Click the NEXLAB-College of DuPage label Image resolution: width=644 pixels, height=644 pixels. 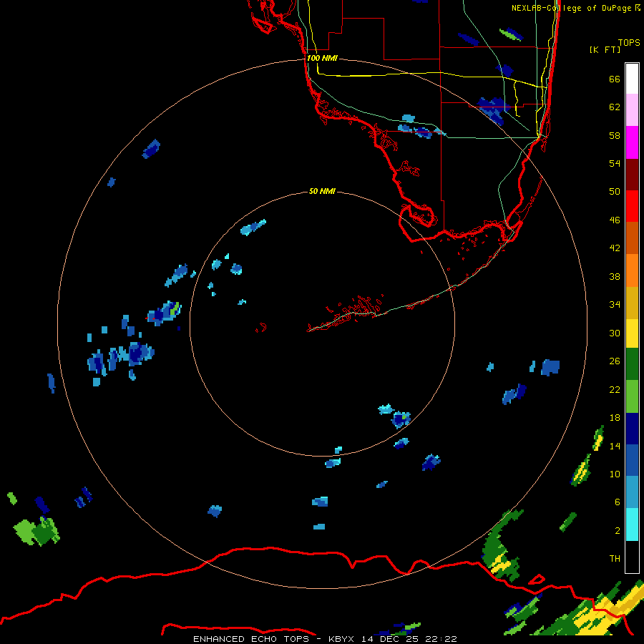click(x=576, y=8)
